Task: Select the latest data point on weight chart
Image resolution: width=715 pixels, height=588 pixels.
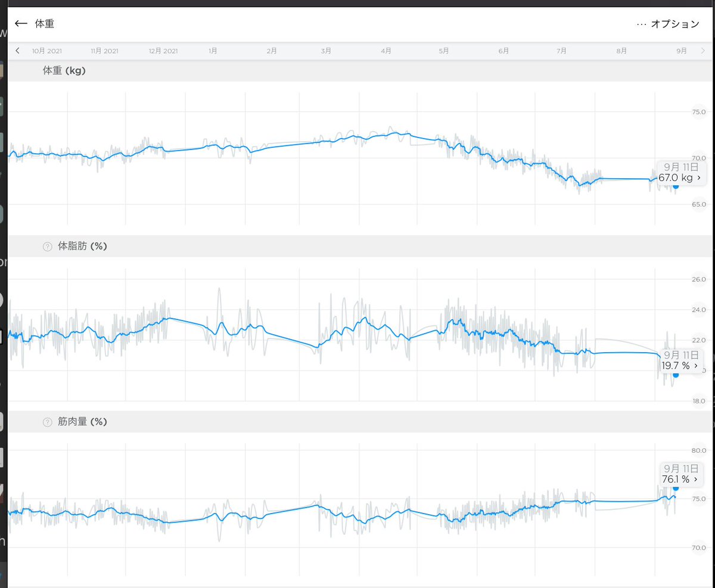Action: 676,186
